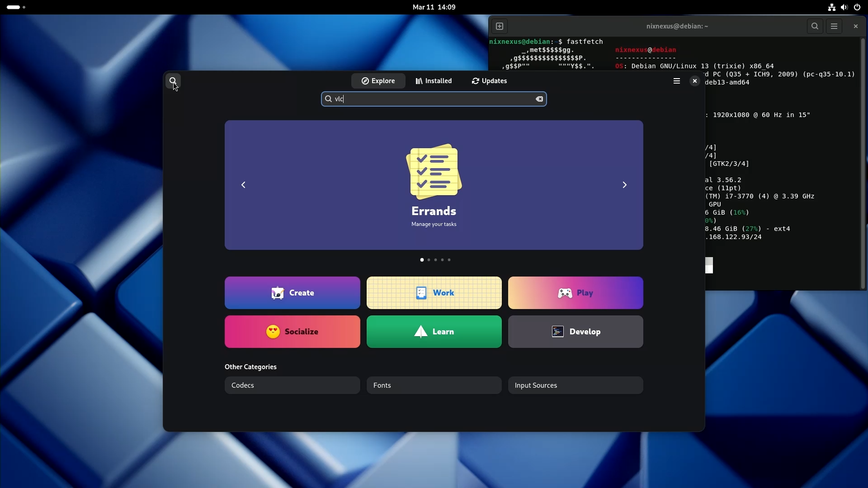
Task: Open the GNOME Software search icon
Action: click(173, 80)
